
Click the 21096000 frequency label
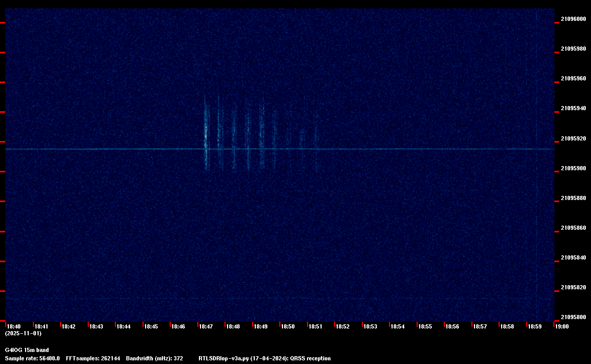pos(574,19)
